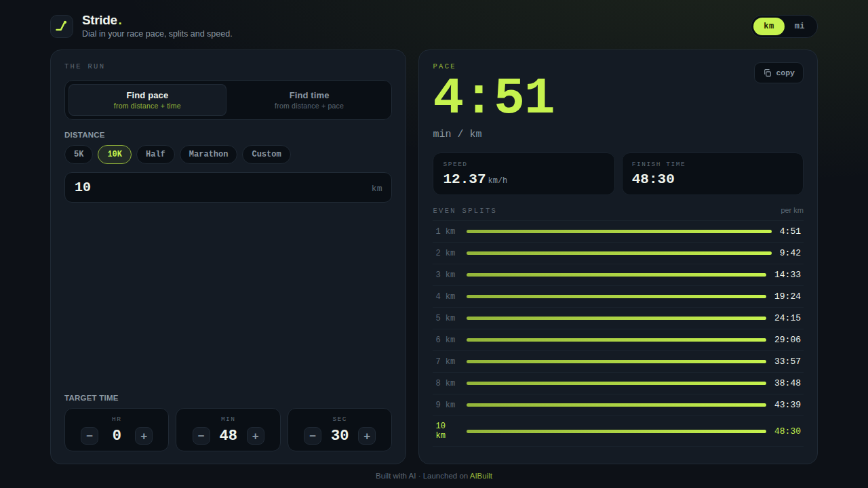Click the 9:42 split time
Viewport: 868px width, 488px height.
tap(790, 253)
